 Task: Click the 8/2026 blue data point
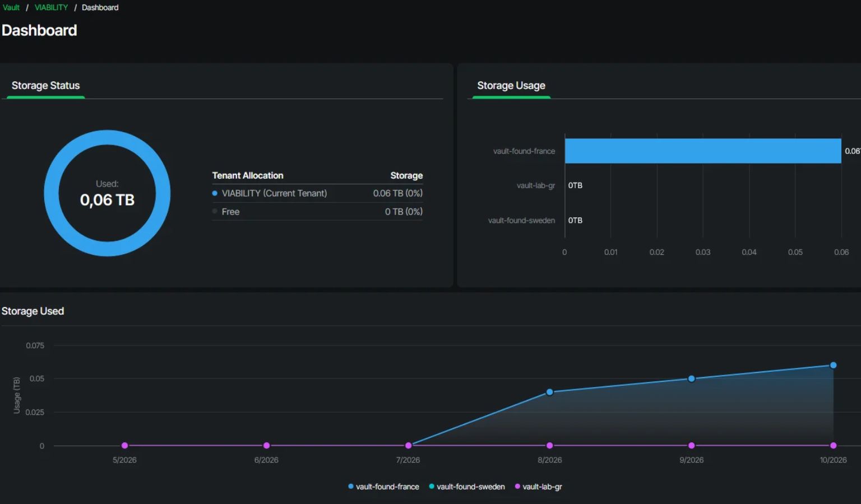coord(550,392)
